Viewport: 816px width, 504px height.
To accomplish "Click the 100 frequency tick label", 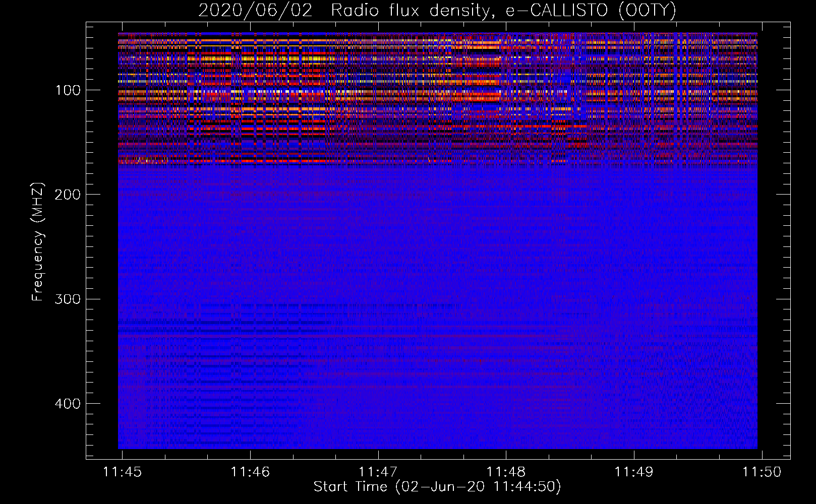I will 68,91.
